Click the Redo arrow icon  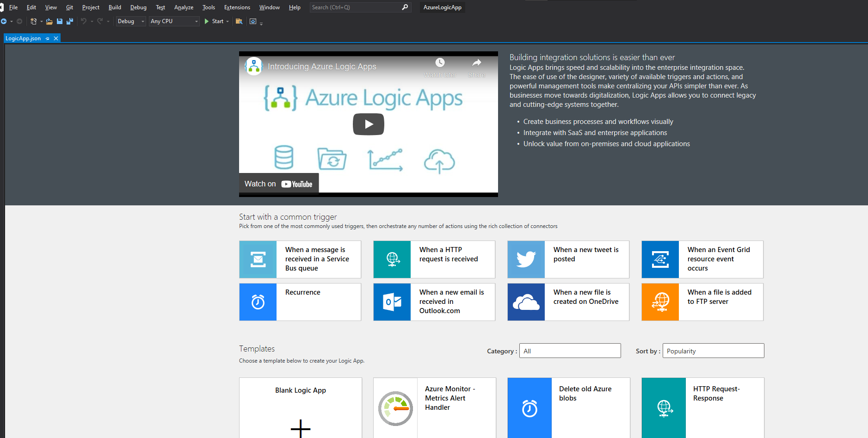point(100,21)
